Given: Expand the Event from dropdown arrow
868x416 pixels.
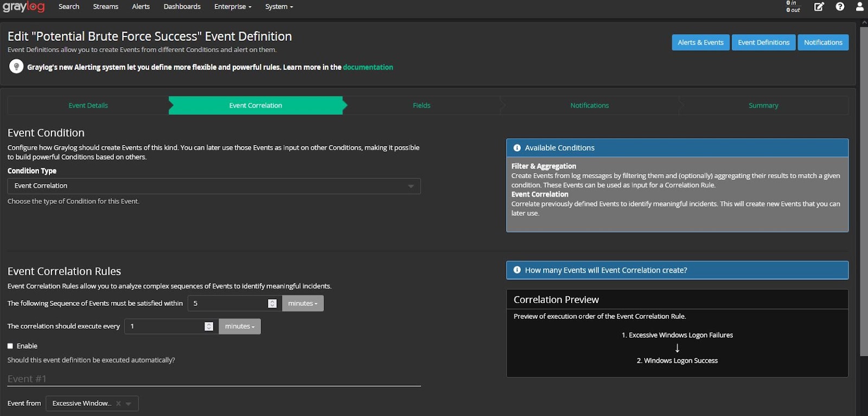Looking at the screenshot, I should point(129,404).
